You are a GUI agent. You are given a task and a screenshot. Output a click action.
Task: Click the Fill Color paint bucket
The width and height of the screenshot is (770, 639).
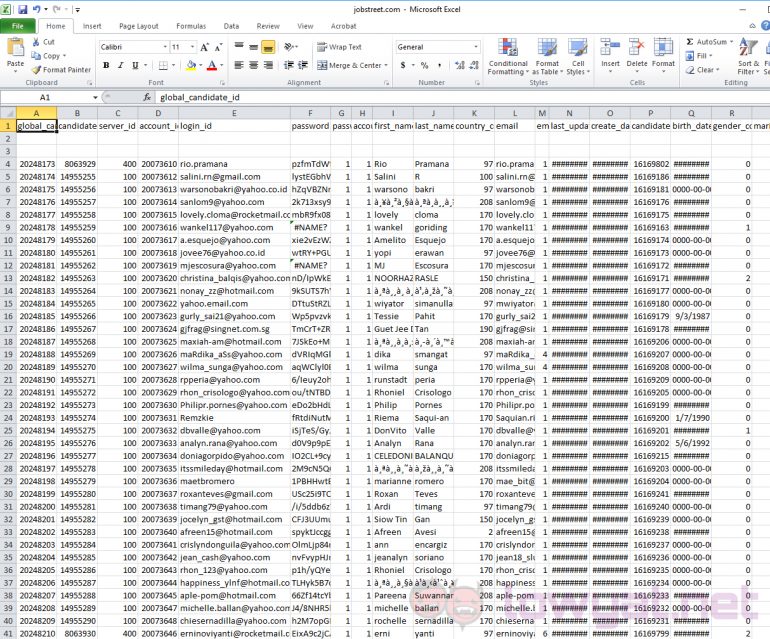coord(191,65)
